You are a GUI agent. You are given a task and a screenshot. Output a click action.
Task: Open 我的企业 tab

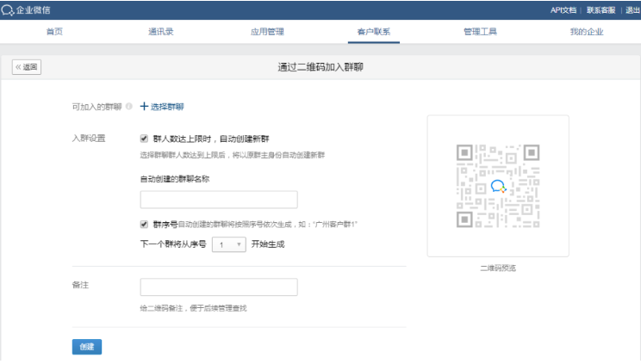click(x=587, y=32)
